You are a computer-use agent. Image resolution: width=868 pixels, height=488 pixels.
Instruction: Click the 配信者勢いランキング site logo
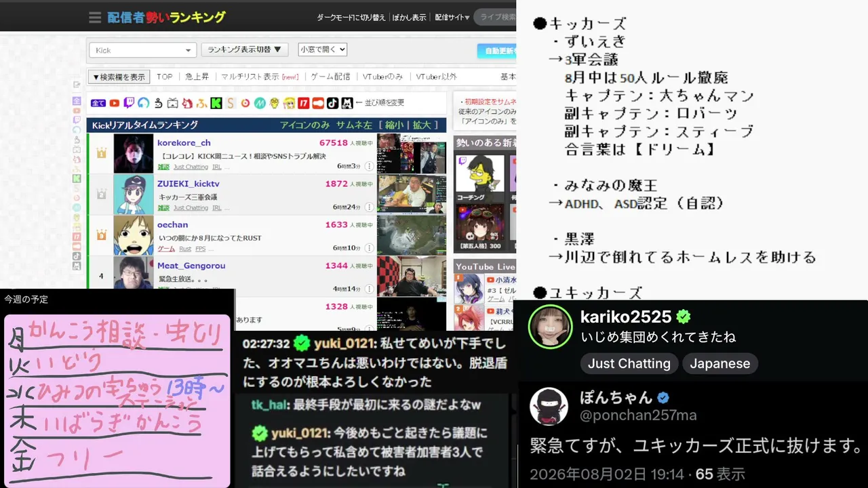click(x=166, y=18)
